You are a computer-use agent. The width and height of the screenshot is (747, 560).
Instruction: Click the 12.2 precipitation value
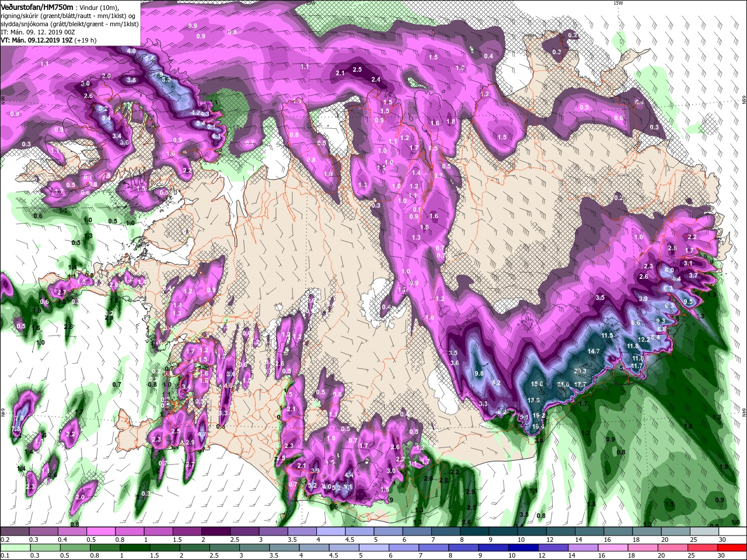pos(644,339)
